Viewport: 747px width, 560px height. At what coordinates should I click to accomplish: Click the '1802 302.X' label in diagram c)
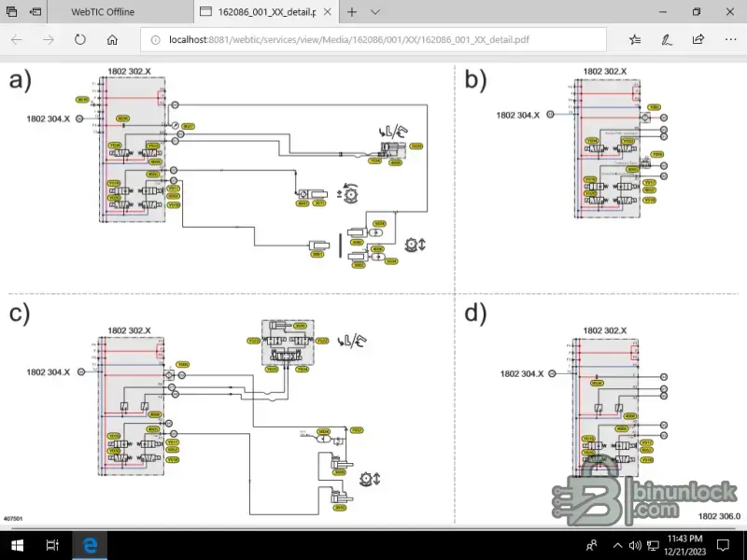click(x=129, y=330)
